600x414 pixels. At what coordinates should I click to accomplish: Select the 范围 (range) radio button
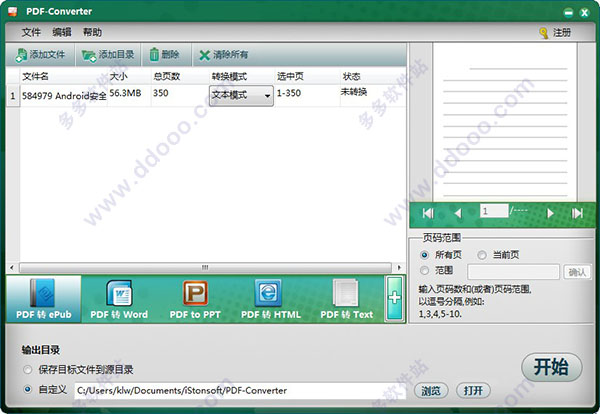pos(424,271)
